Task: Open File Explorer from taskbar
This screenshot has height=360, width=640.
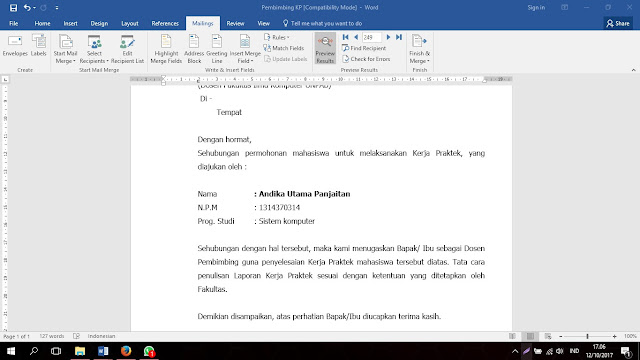Action: [x=80, y=351]
